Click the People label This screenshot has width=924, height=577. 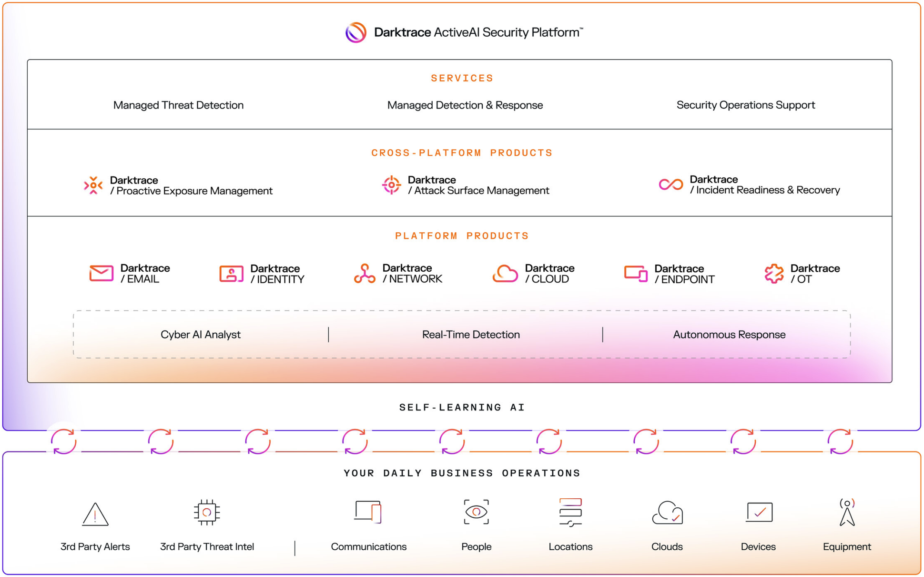click(476, 547)
